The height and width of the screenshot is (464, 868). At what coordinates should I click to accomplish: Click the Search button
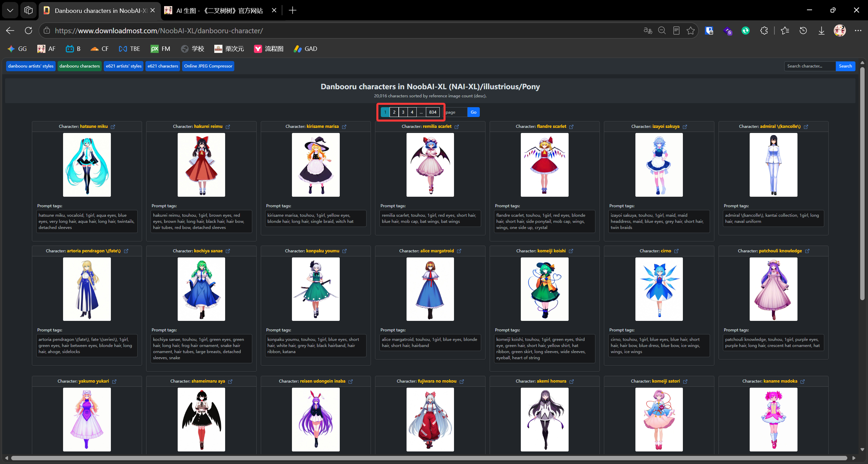(845, 66)
